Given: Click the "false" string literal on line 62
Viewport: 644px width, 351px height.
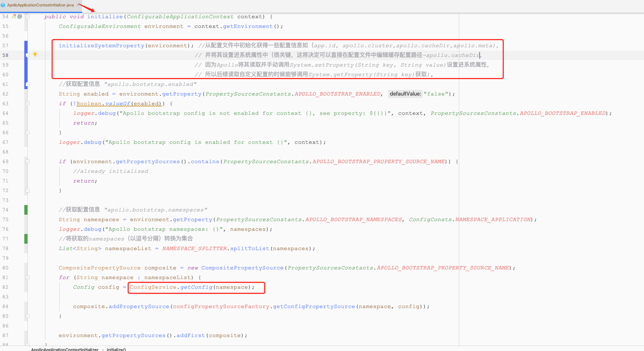Looking at the screenshot, I should [x=436, y=94].
